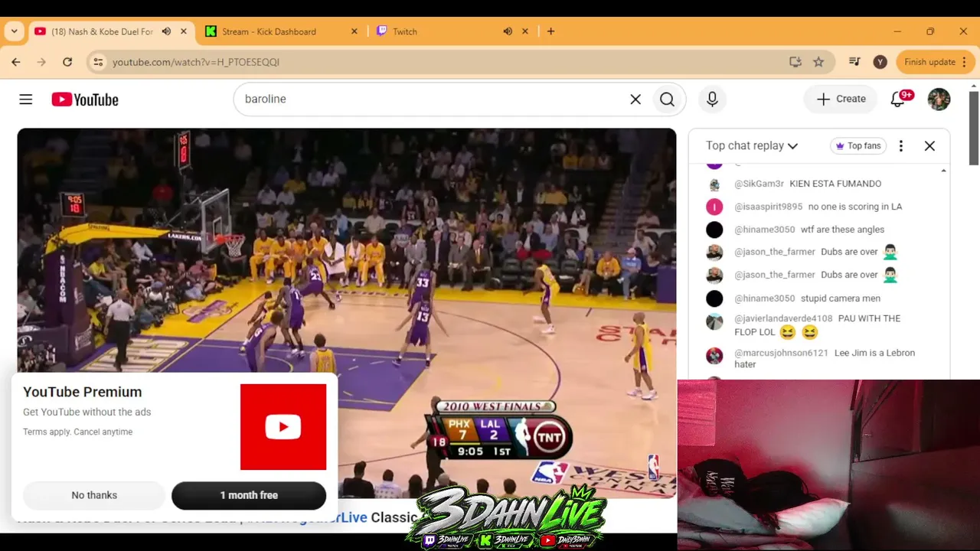Click the address bar URL

click(196, 62)
